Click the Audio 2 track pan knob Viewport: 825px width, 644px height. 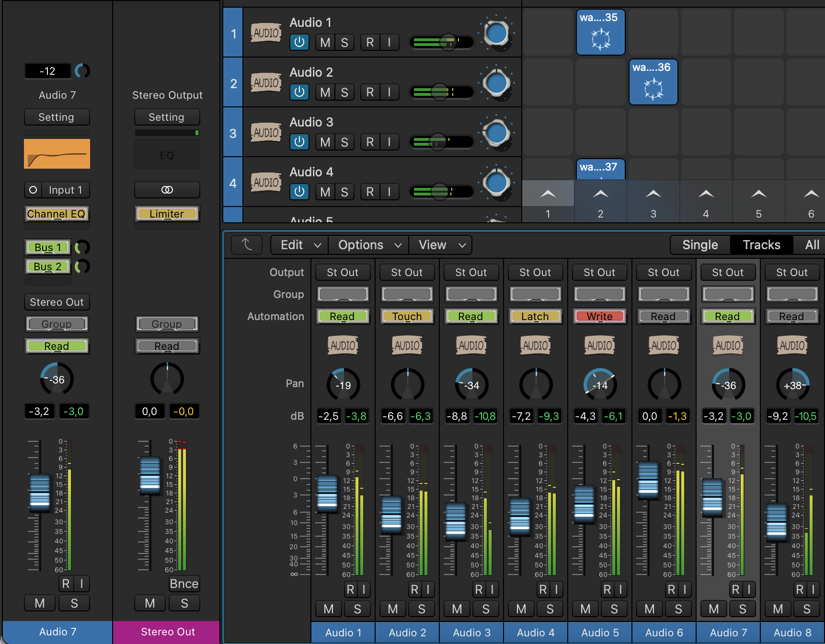click(x=496, y=83)
